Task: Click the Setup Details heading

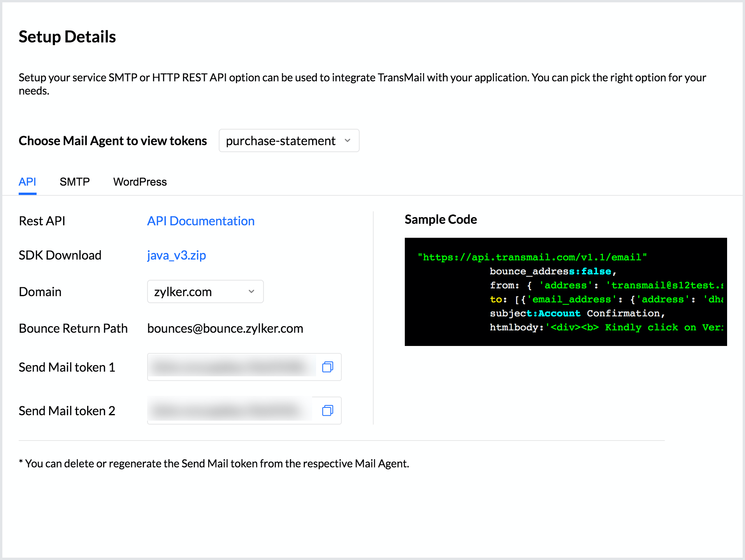Action: click(x=67, y=37)
